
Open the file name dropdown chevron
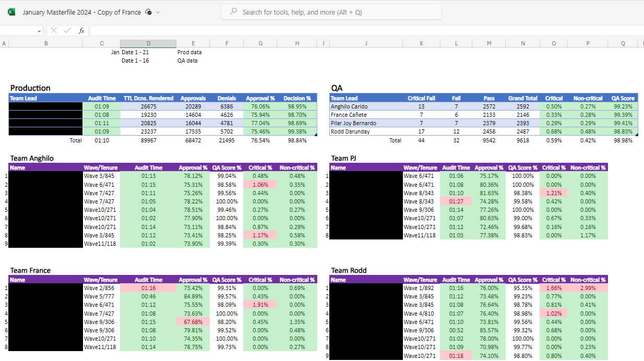coord(158,12)
